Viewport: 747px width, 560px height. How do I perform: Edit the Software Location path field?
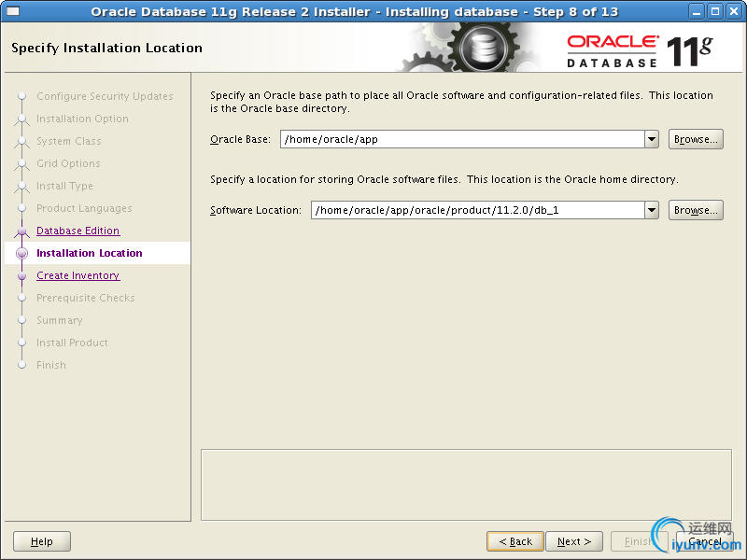(x=478, y=210)
